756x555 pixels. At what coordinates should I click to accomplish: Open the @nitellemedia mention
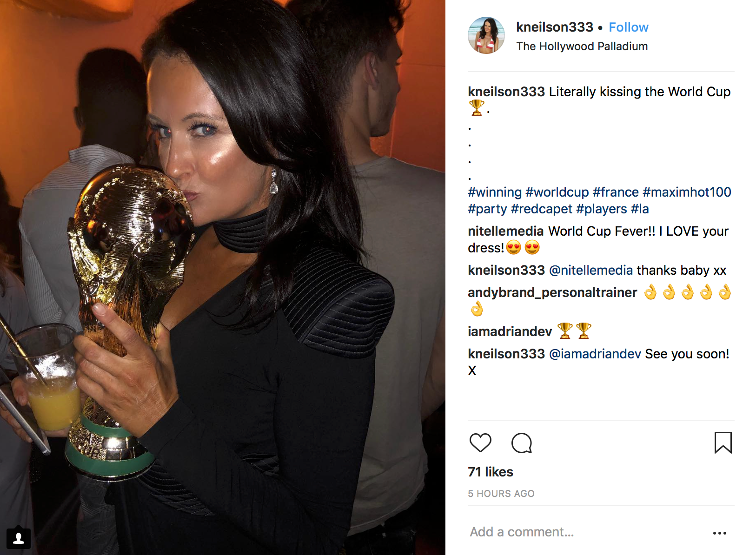click(x=591, y=270)
